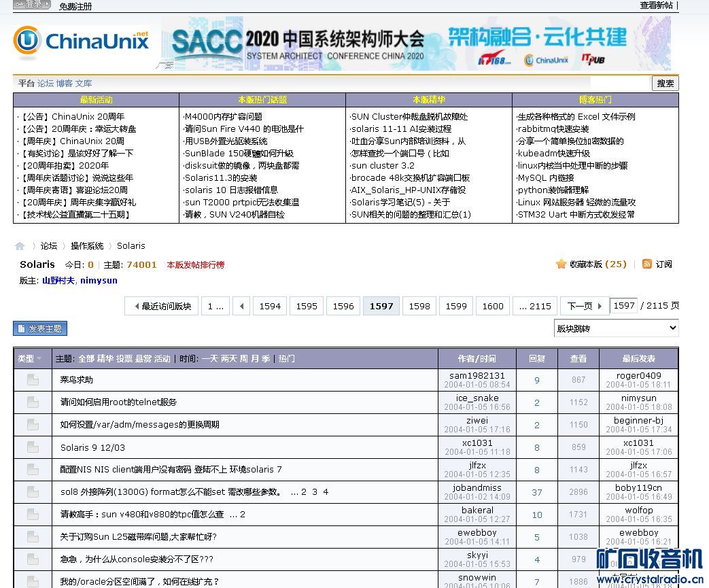Switch to 文库 in platform nav
709x588 pixels.
coord(84,83)
